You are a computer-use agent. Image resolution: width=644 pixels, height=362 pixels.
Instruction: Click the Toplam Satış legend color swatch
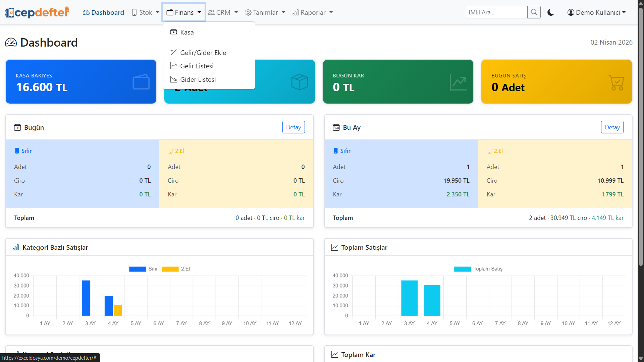point(462,269)
